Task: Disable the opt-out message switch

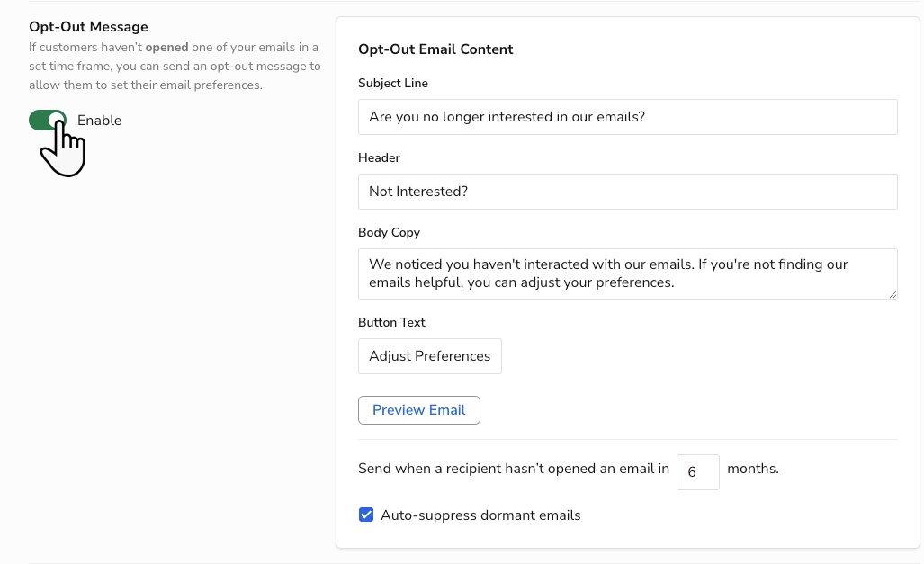Action: pyautogui.click(x=47, y=120)
